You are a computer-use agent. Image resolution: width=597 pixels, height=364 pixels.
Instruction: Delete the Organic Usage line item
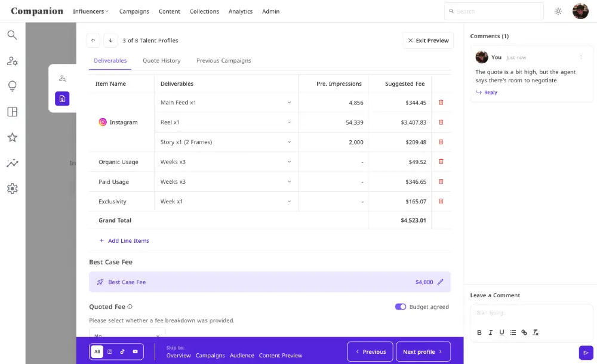pos(441,162)
